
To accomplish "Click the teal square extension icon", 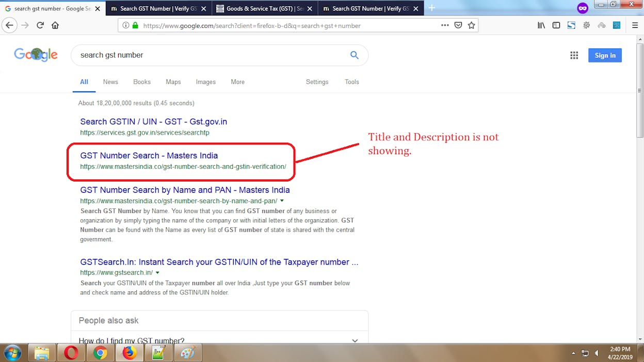I will pyautogui.click(x=616, y=25).
